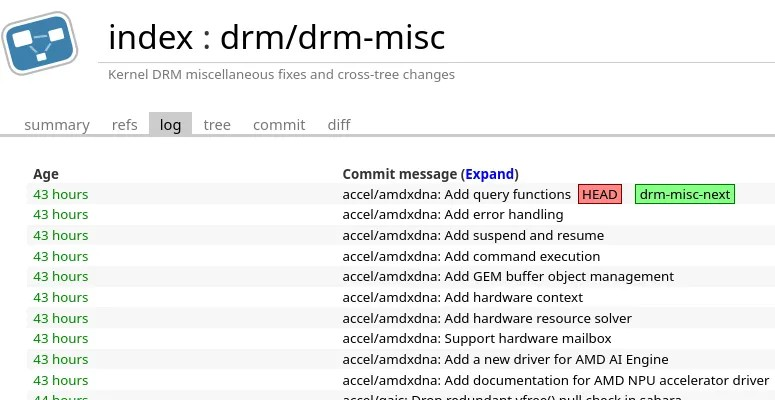Image resolution: width=775 pixels, height=400 pixels.
Task: Click the cgit logo icon
Action: tap(40, 43)
